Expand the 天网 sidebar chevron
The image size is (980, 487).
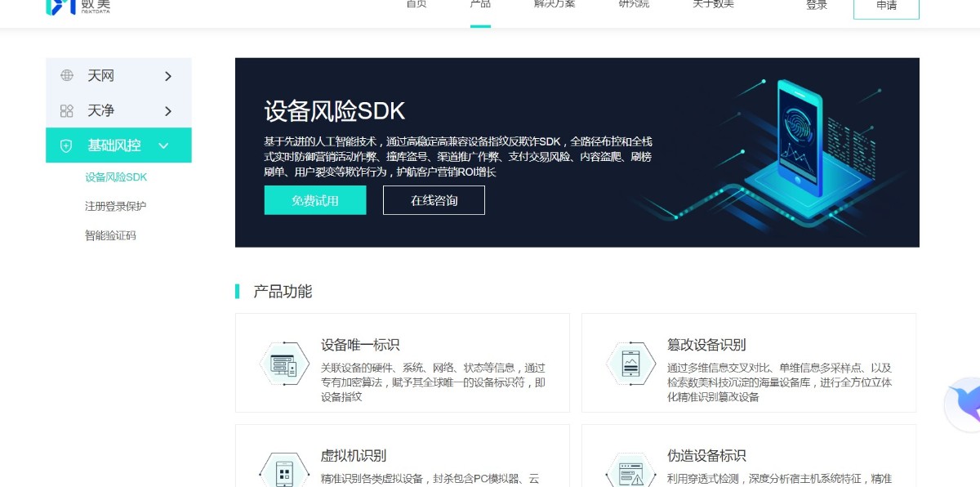click(x=168, y=76)
